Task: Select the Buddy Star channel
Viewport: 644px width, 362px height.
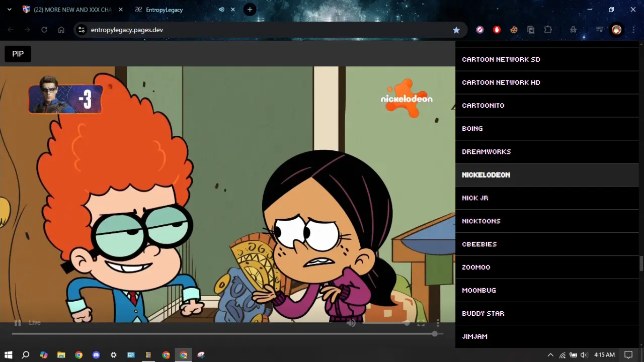Action: point(547,314)
